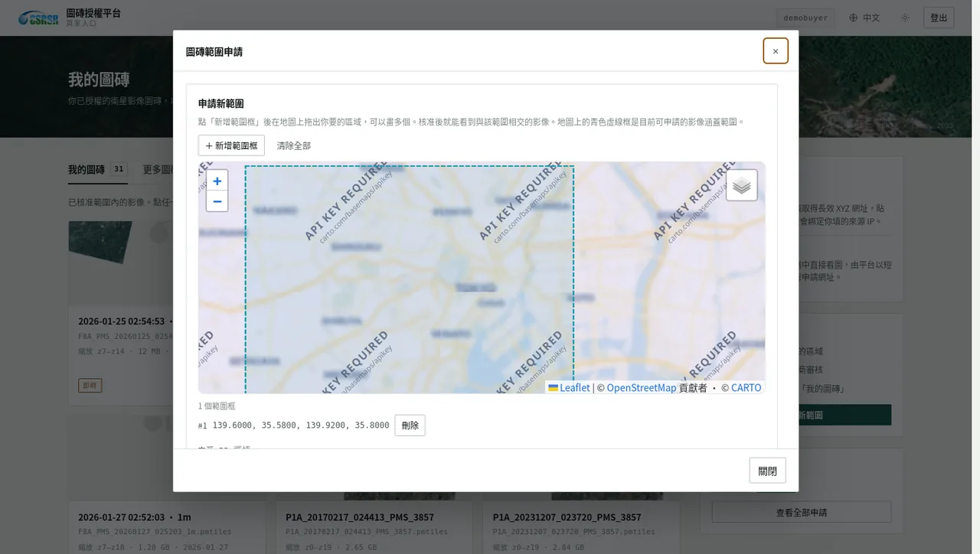Open the OpenStreetMap attribution link
980x554 pixels.
(642, 388)
